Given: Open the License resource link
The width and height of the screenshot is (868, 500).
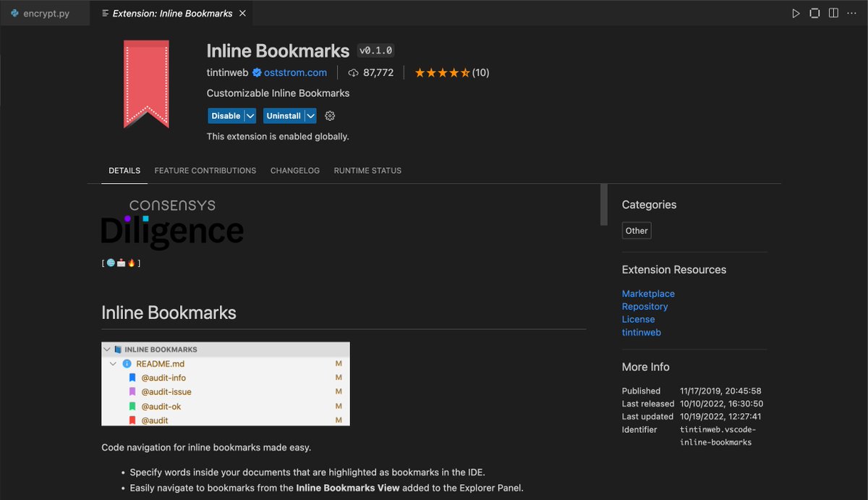Looking at the screenshot, I should pyautogui.click(x=638, y=319).
